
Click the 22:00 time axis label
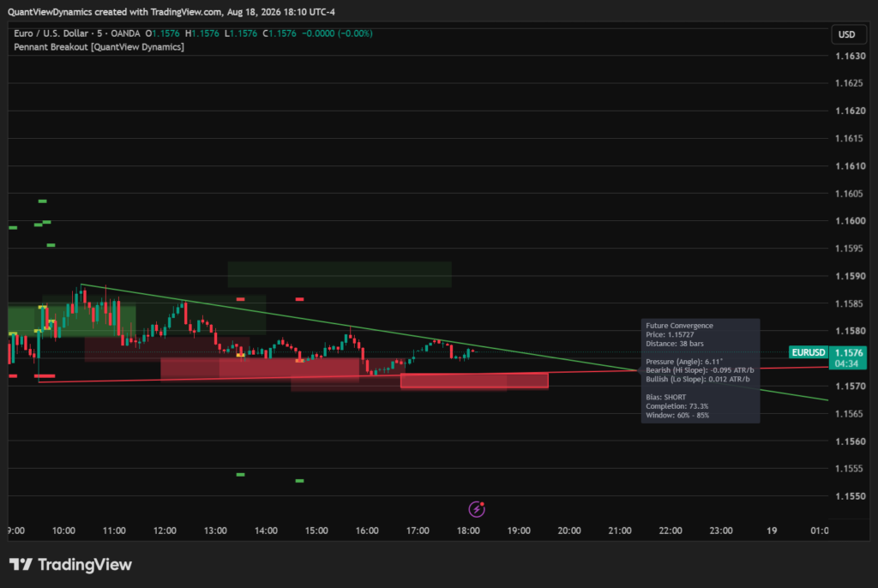671,531
